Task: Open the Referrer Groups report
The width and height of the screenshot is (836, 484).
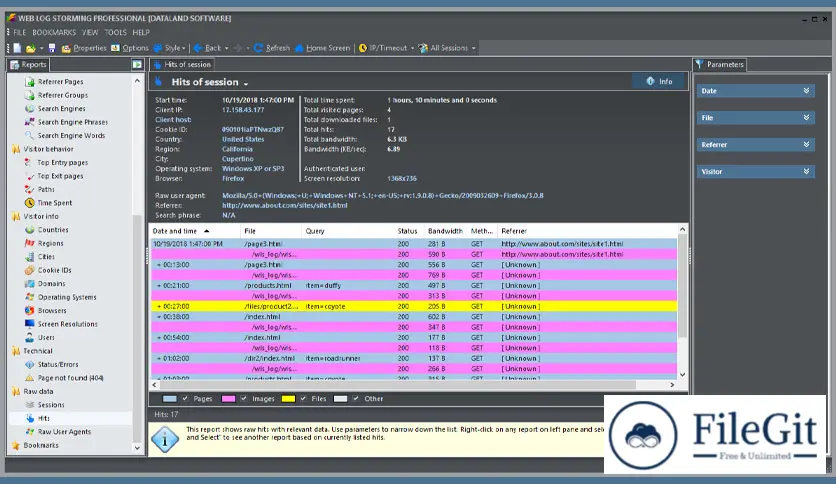Action: (x=62, y=95)
